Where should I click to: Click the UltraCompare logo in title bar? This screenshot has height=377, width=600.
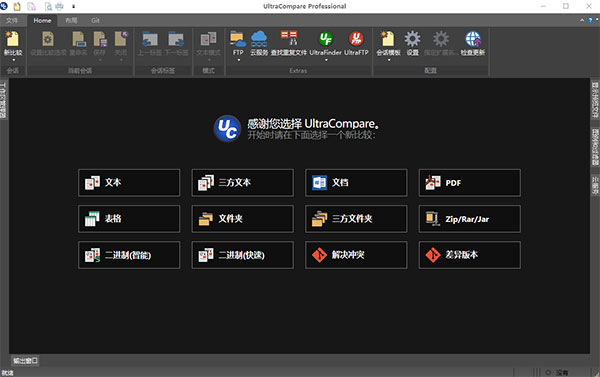pyautogui.click(x=4, y=6)
